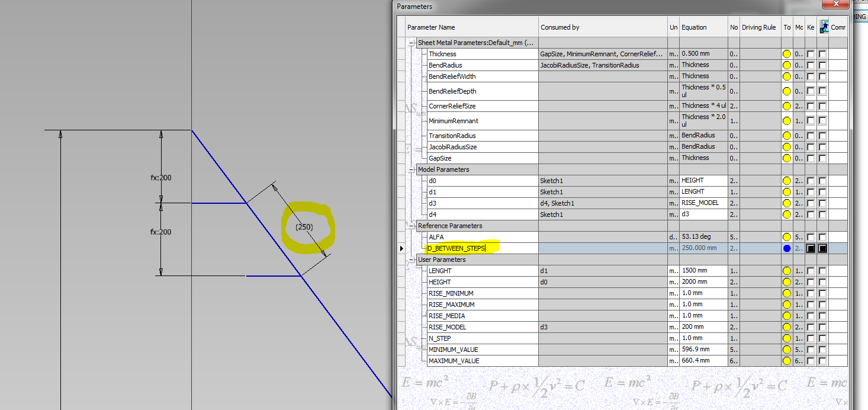This screenshot has height=410, width=868.
Task: Click the yellow tolerance dot for MAXIMUM_VALUE
Action: click(x=787, y=360)
